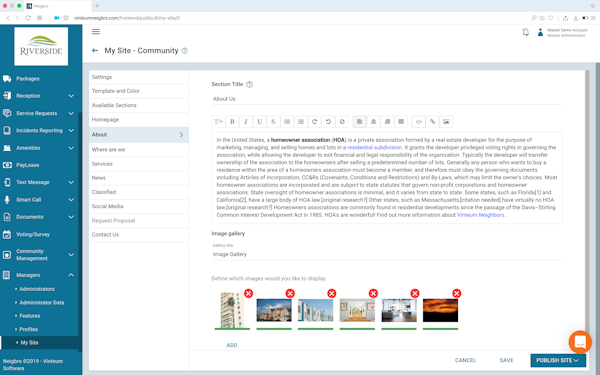Open help icon beside My Site - Community
This screenshot has height=375, width=600.
[184, 51]
